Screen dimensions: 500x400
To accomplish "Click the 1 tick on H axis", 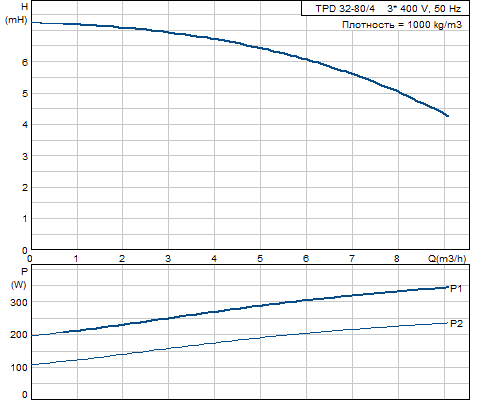I will click(x=25, y=219).
